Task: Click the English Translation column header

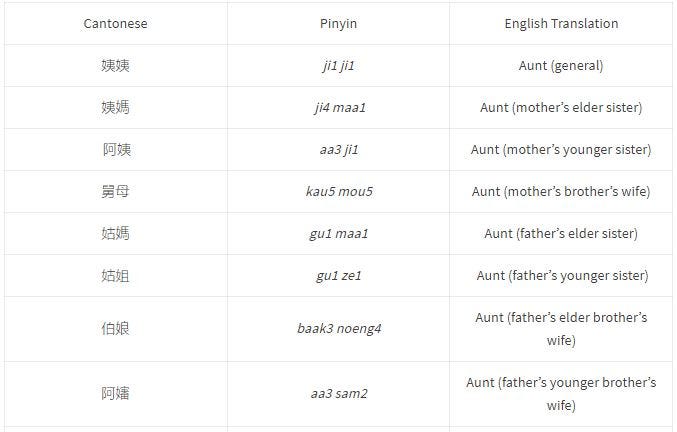Action: pos(561,23)
